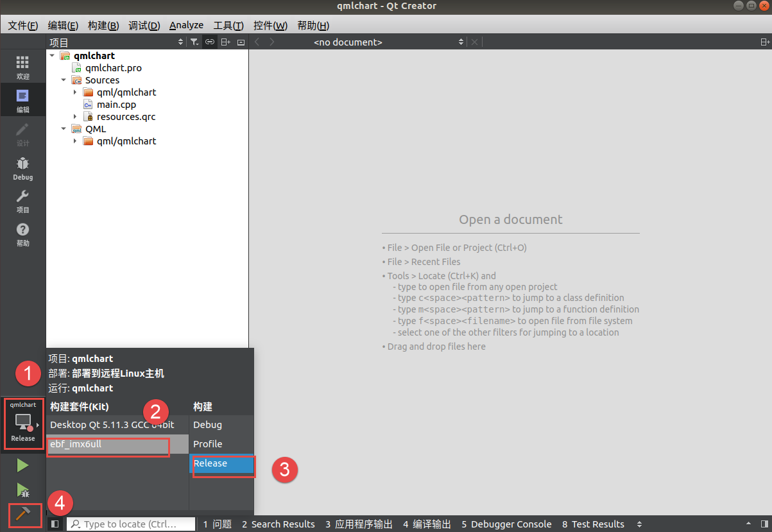Viewport: 772px width, 532px height.
Task: Select the qmlchart project root label
Action: point(94,56)
